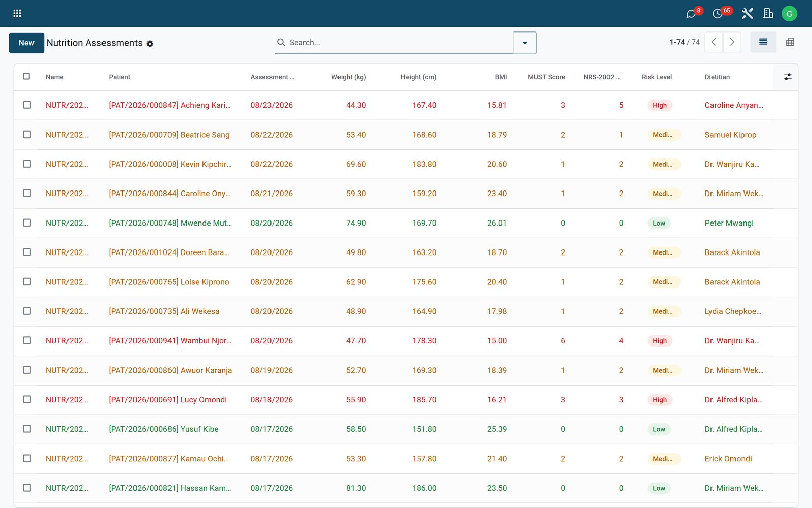The image size is (812, 508).
Task: Open patient Loise Kiprono record
Action: [x=169, y=282]
